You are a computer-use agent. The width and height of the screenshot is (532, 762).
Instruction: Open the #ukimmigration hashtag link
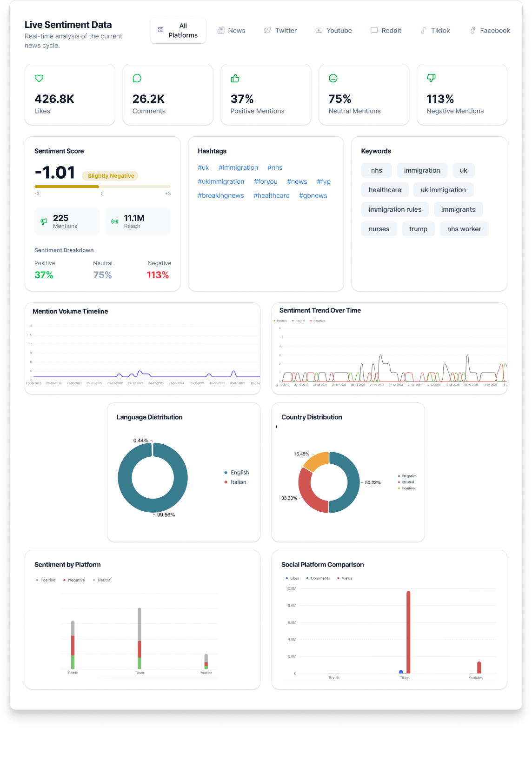(221, 181)
